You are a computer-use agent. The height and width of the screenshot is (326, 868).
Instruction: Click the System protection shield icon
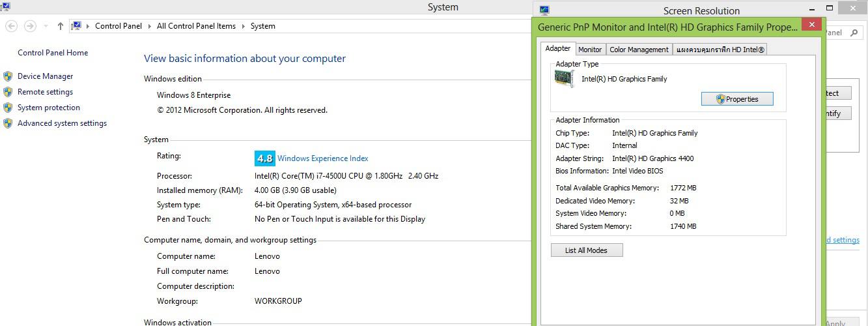8,108
